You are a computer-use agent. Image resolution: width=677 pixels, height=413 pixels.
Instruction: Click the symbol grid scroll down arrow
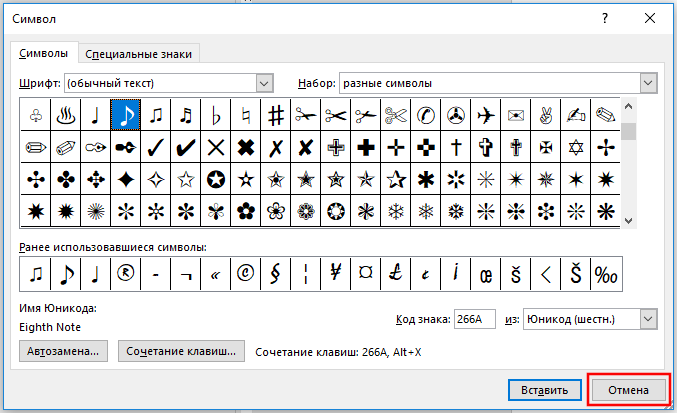pyautogui.click(x=628, y=221)
